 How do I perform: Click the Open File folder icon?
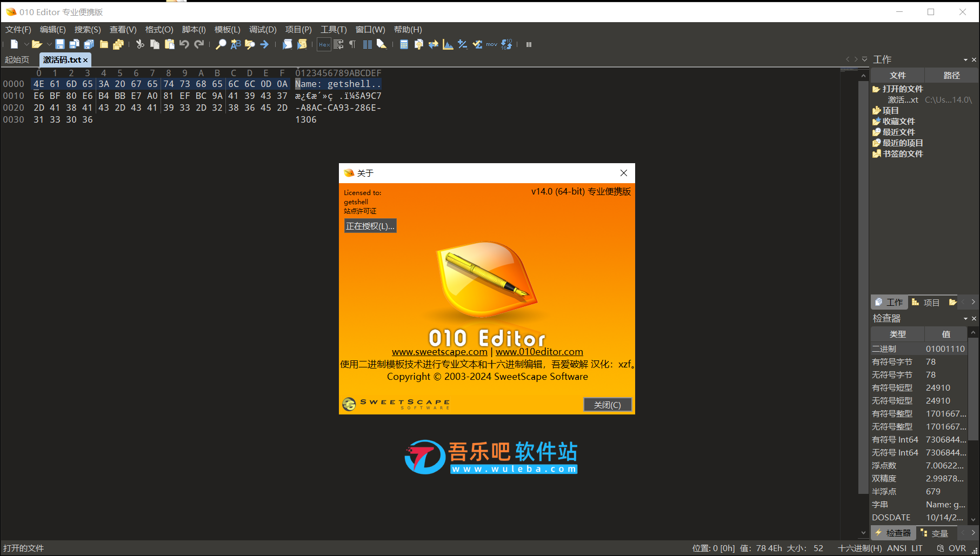tap(37, 44)
